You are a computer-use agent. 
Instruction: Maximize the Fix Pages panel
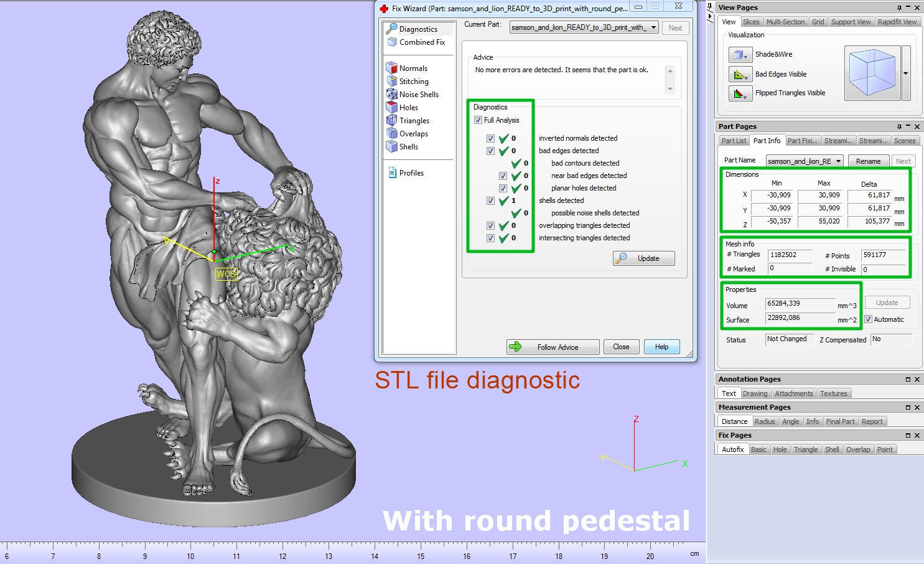(x=908, y=435)
